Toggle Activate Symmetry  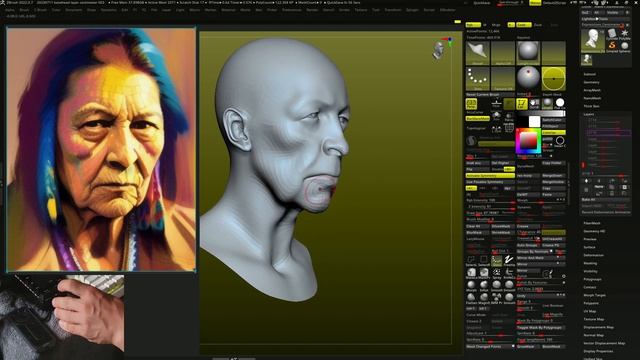pos(490,176)
